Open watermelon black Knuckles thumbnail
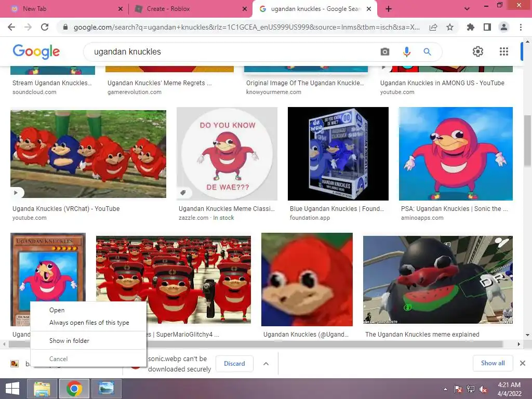 437,280
